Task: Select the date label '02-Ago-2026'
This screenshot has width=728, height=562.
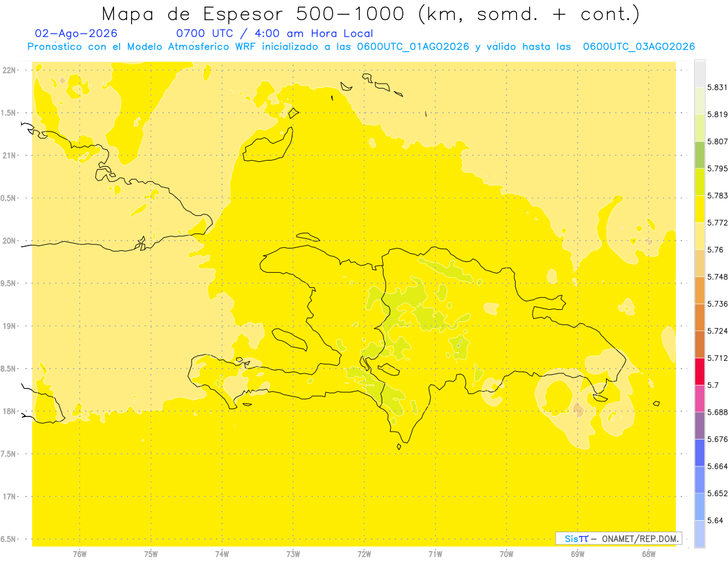Action: pyautogui.click(x=76, y=33)
